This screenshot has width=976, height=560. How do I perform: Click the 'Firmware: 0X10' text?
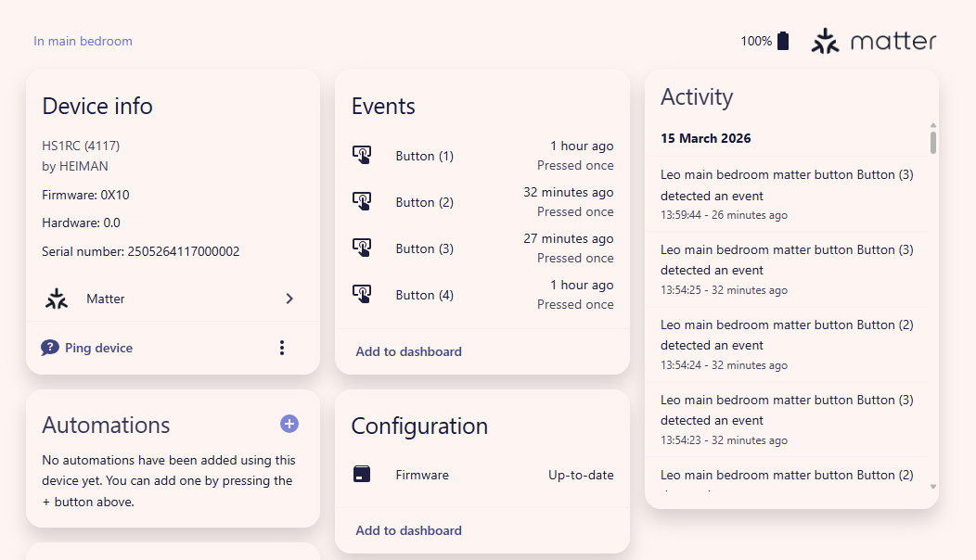pyautogui.click(x=86, y=195)
